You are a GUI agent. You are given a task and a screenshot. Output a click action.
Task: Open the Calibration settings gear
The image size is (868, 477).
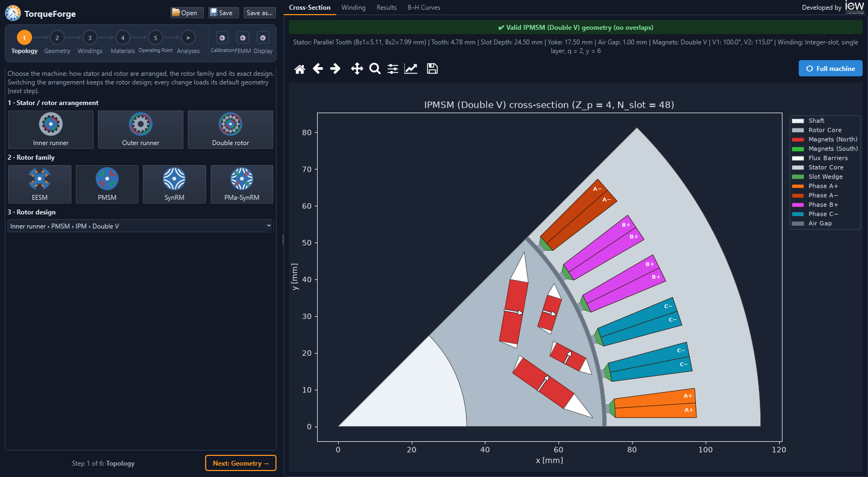[x=222, y=38]
